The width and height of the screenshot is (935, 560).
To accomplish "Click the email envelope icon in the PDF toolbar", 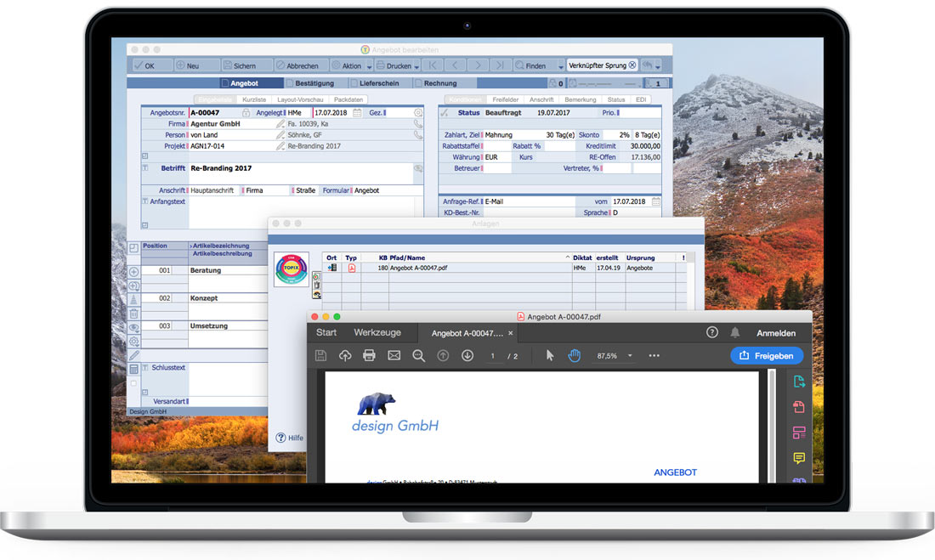I will pyautogui.click(x=394, y=356).
